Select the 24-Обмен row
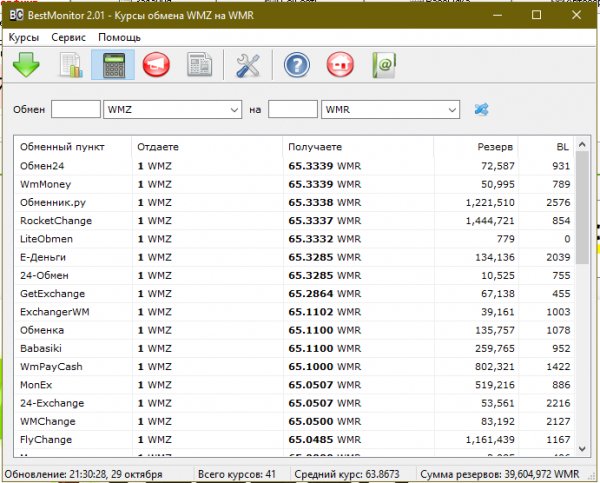 [295, 276]
